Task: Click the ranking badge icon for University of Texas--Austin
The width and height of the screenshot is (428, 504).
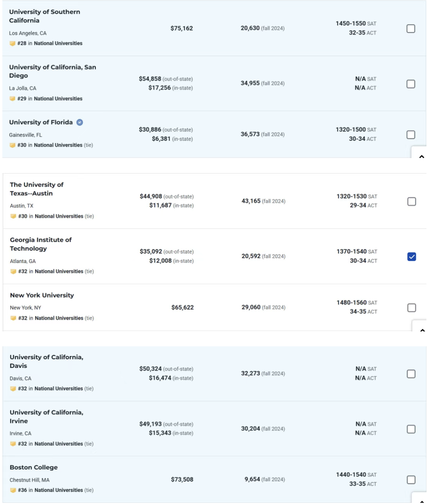Action: pos(13,216)
